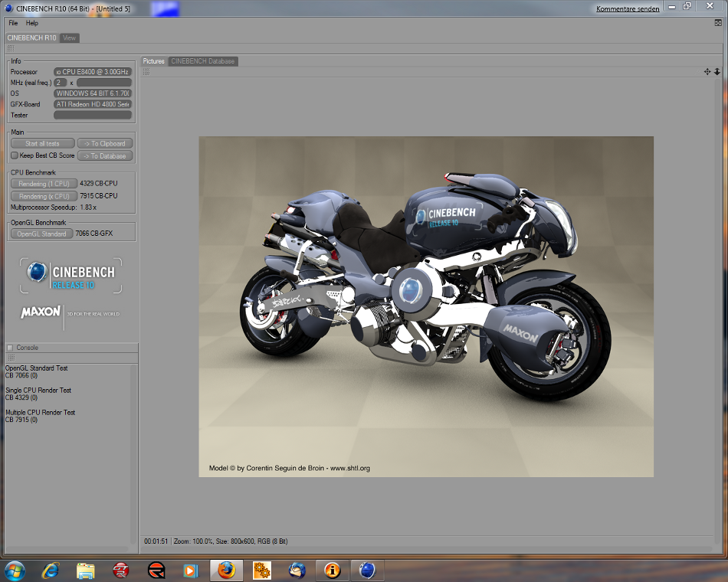Click the CB 7066 (0) console line
Image resolution: width=728 pixels, height=582 pixels.
21,375
